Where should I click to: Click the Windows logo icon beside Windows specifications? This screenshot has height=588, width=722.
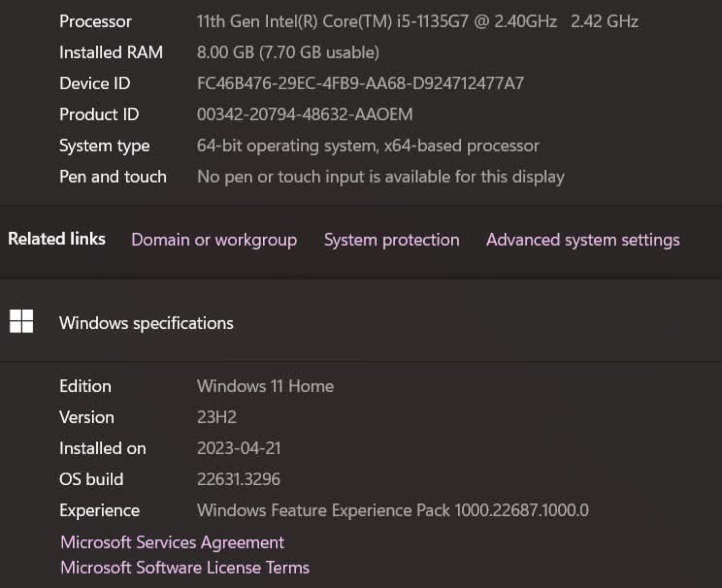21,321
